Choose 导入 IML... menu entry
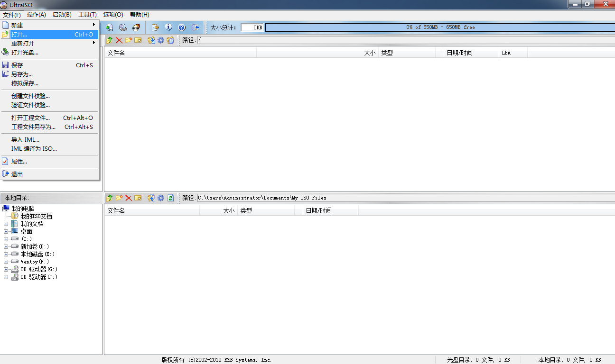 click(x=49, y=139)
